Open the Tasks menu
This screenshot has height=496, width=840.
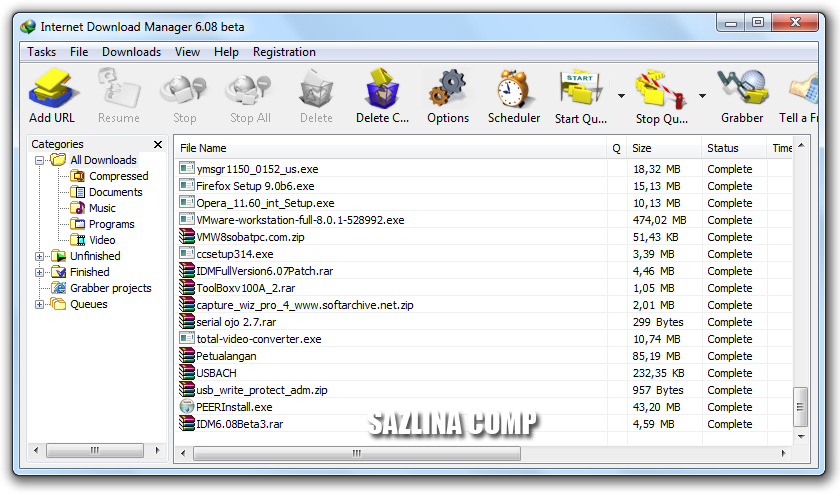coord(41,52)
